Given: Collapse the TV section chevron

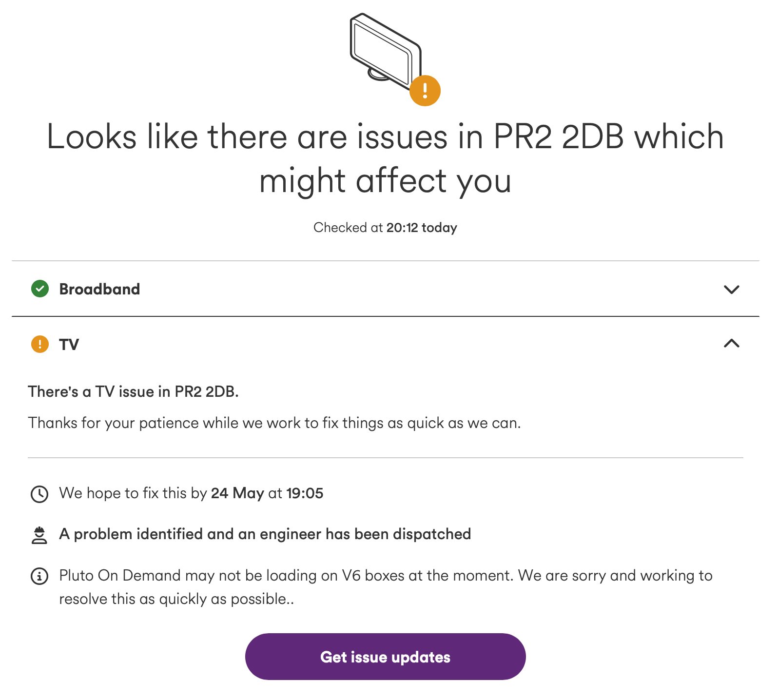Looking at the screenshot, I should point(731,344).
